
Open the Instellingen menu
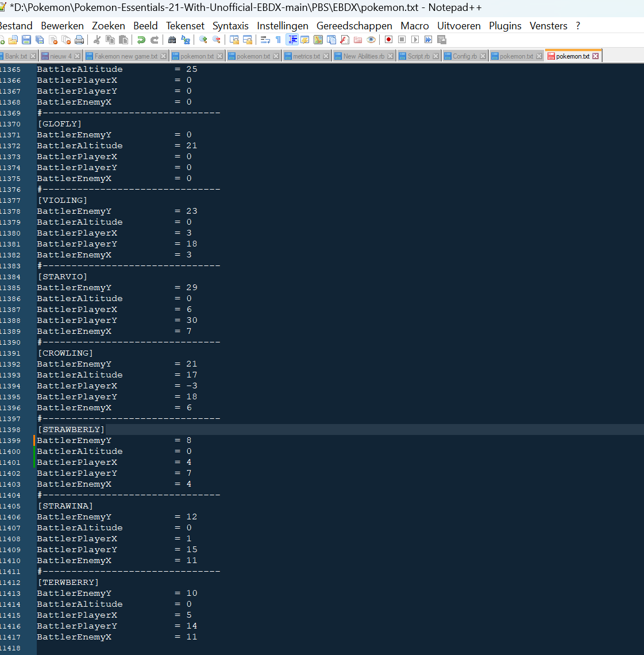click(282, 26)
